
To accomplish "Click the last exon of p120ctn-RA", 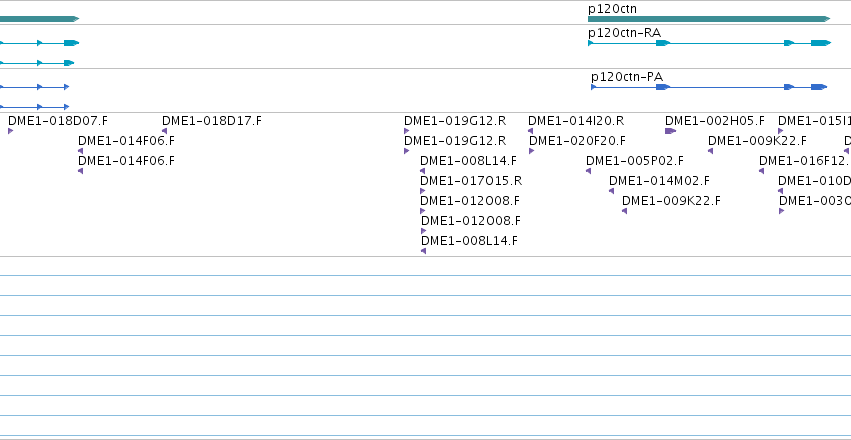I will coord(821,43).
